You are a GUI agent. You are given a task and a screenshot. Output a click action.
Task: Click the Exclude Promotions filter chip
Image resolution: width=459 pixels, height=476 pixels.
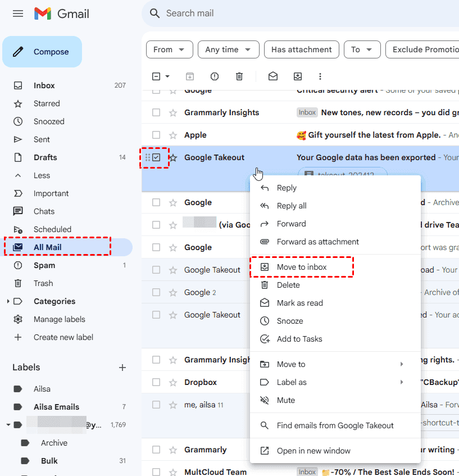click(x=422, y=49)
